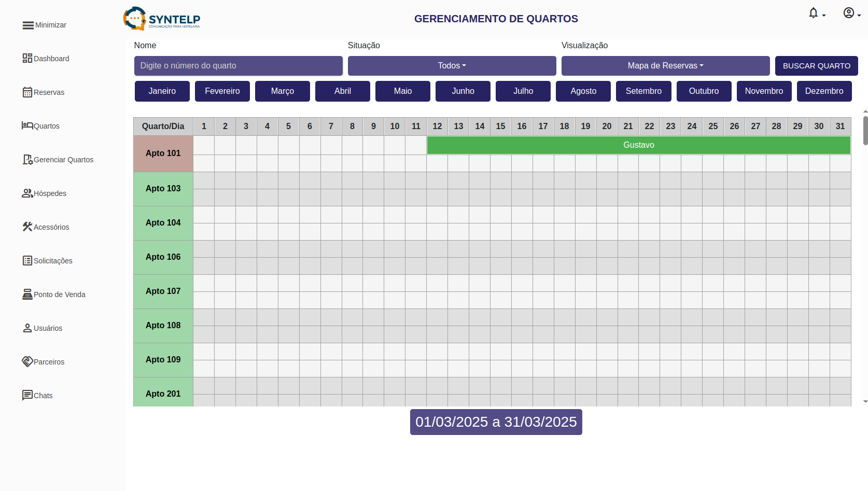The height and width of the screenshot is (491, 868).
Task: Click the Acessórios tools icon
Action: pos(27,227)
